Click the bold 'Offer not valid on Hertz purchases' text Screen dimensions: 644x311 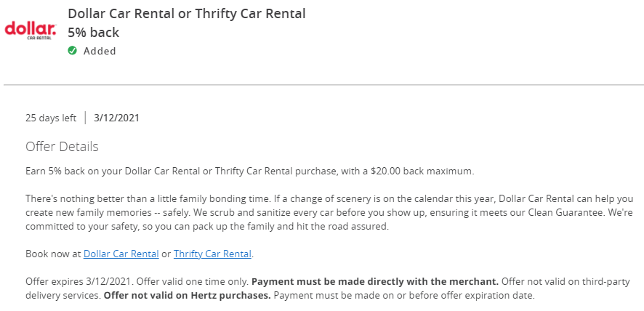(188, 296)
